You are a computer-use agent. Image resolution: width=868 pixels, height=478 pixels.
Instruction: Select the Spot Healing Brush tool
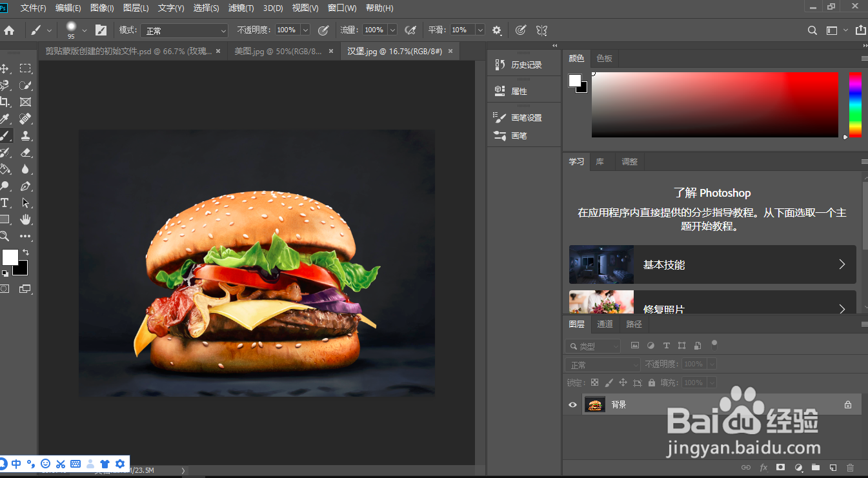coord(25,119)
